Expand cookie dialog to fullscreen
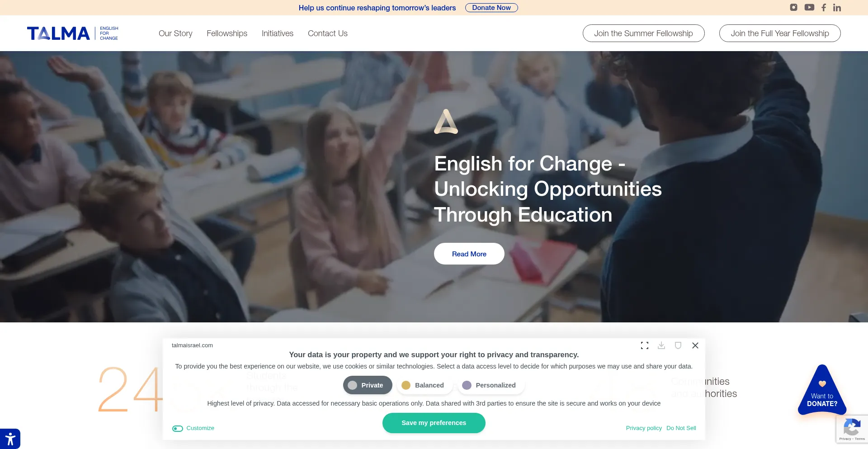Screen dimensions: 868x449 645,345
